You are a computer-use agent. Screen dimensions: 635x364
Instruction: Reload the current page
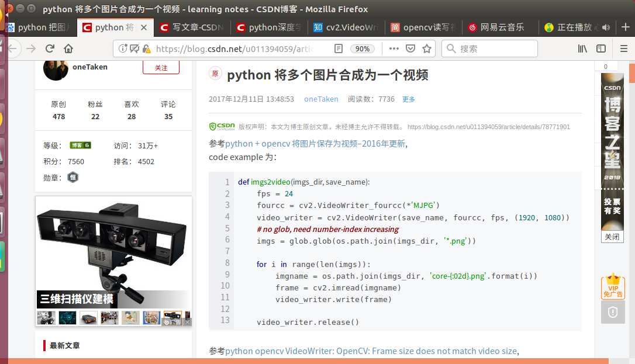coord(49,49)
